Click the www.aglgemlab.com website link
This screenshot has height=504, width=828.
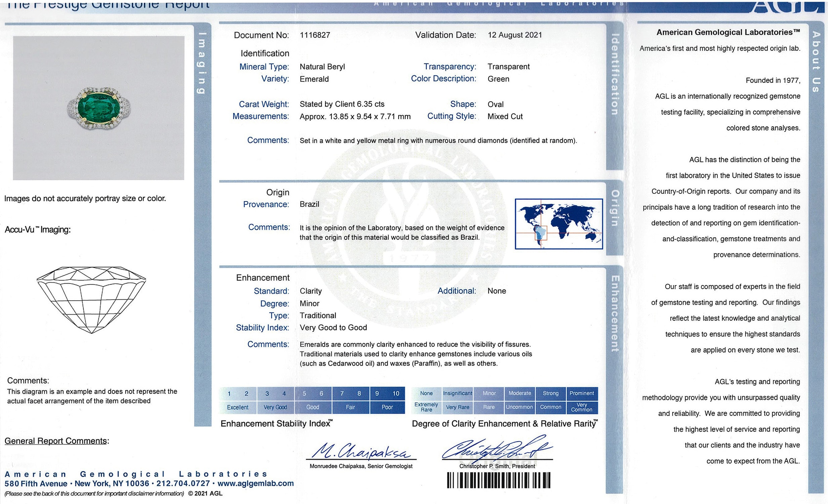(255, 484)
